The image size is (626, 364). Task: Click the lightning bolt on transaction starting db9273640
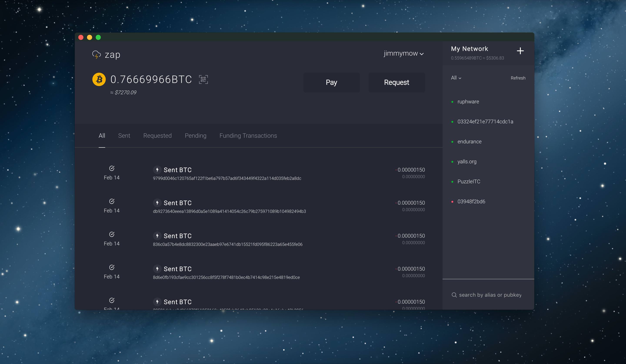(x=157, y=203)
